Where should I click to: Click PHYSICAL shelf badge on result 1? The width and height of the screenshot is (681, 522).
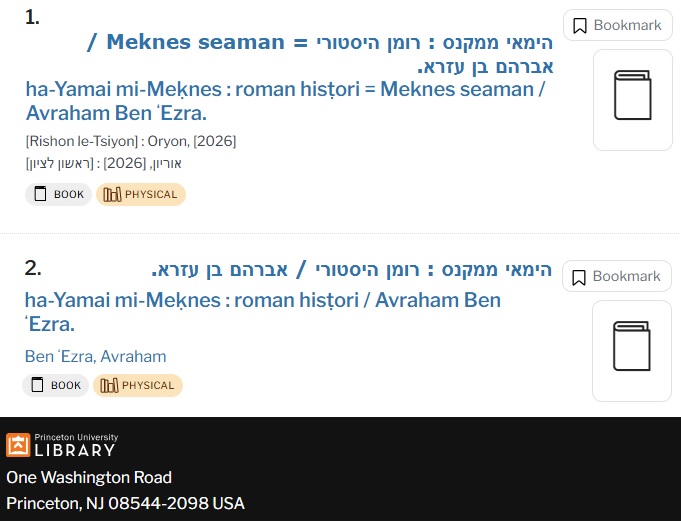[x=141, y=194]
